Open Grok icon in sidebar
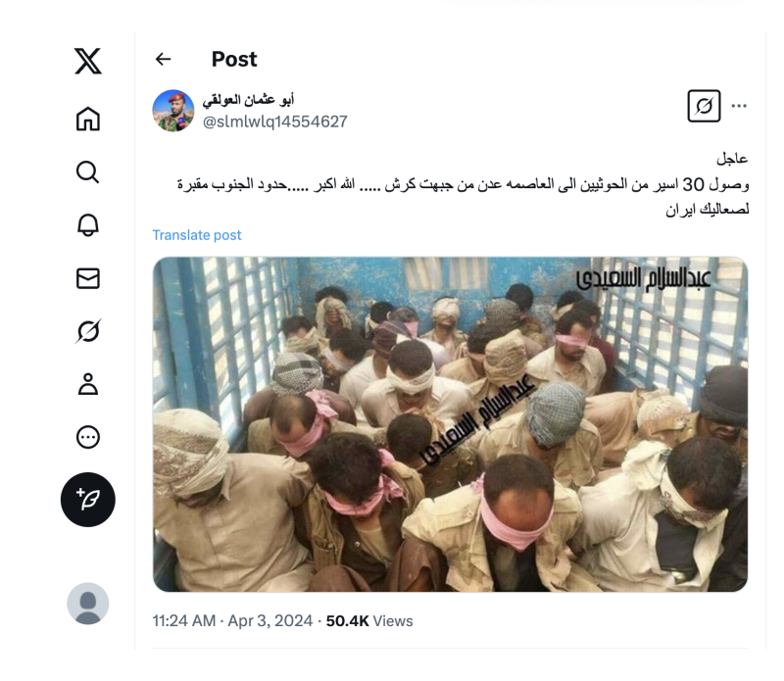784x681 pixels. [x=88, y=331]
